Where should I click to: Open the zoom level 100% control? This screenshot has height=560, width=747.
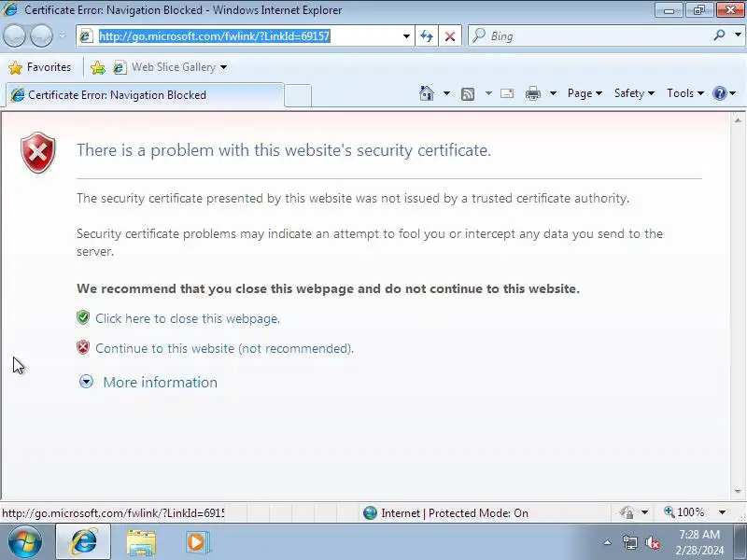tap(684, 512)
